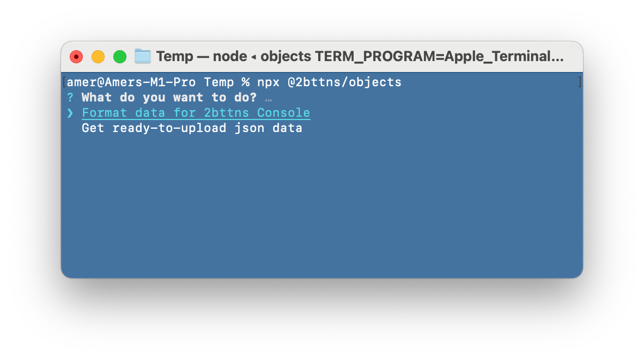Select 'Format data for 2bttns Console' option
The image size is (644, 359).
pos(196,113)
